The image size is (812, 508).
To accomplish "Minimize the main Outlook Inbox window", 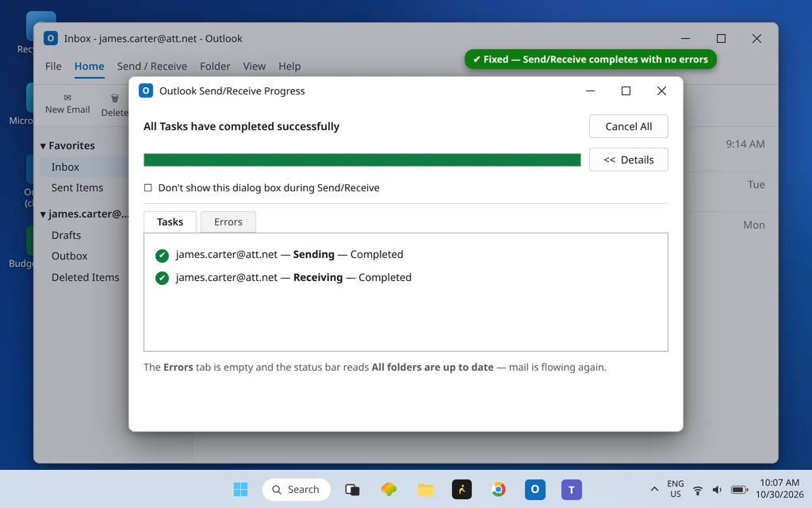I will (685, 38).
